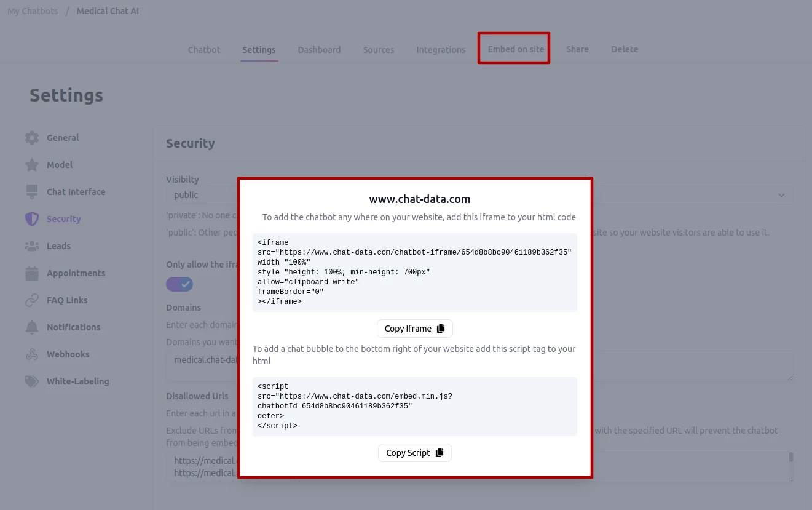The width and height of the screenshot is (812, 510).
Task: Click the Chat Interface brush icon
Action: click(x=32, y=192)
